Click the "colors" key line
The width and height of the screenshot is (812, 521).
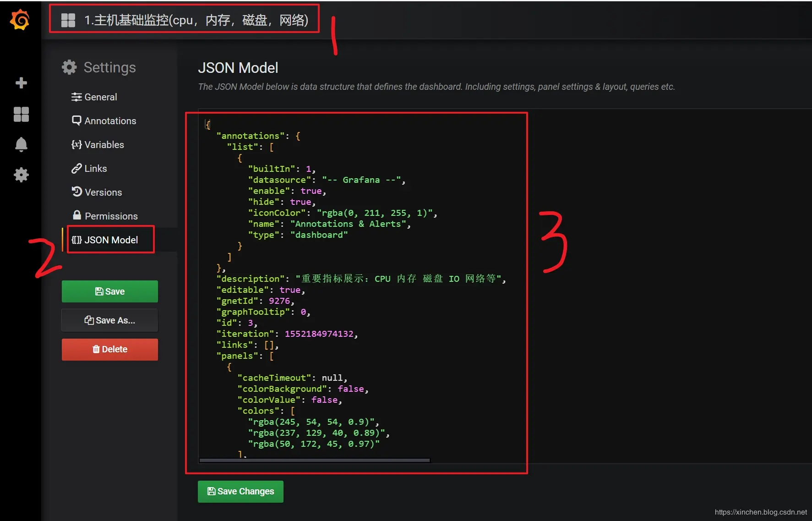click(266, 411)
